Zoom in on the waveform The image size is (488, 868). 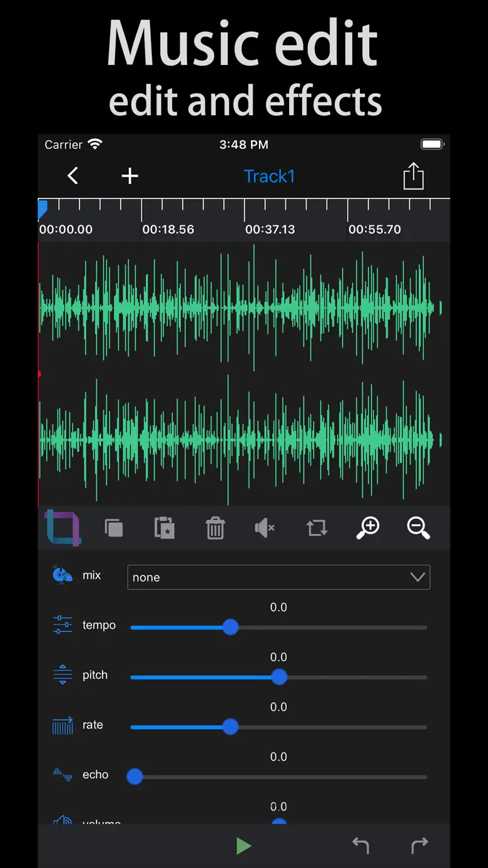[x=368, y=528]
